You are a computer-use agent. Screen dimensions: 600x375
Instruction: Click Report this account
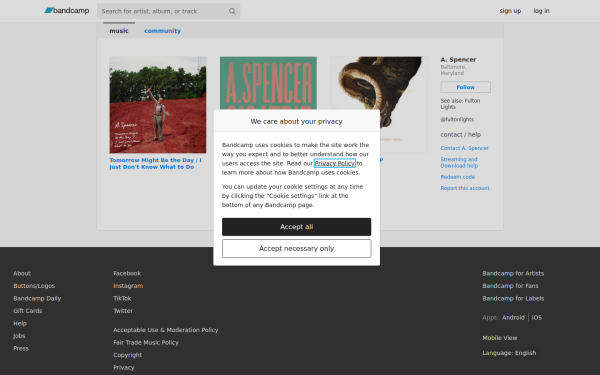tap(465, 188)
